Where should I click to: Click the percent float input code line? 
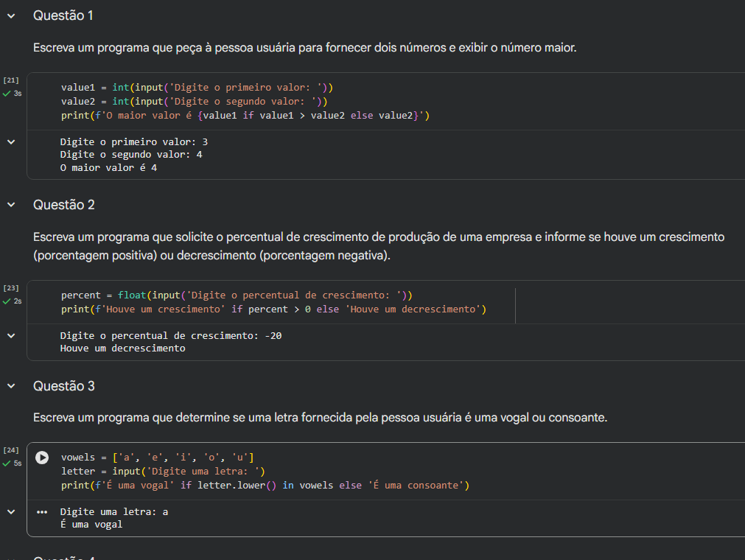coord(237,295)
